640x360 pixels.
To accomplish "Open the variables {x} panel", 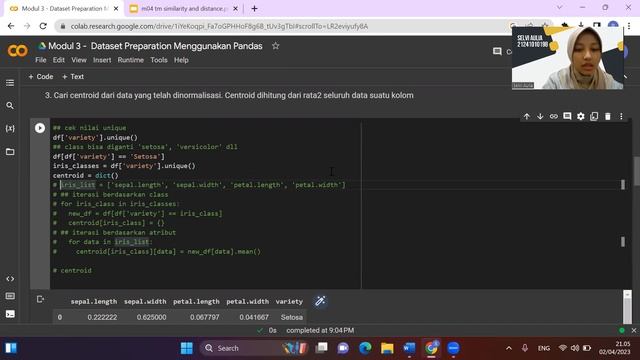I will click(10, 128).
